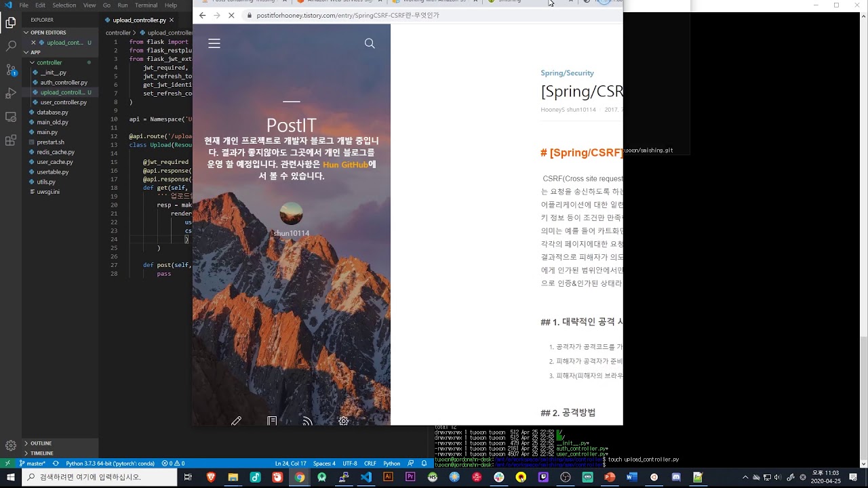Open File Explorer from the taskbar

(233, 477)
